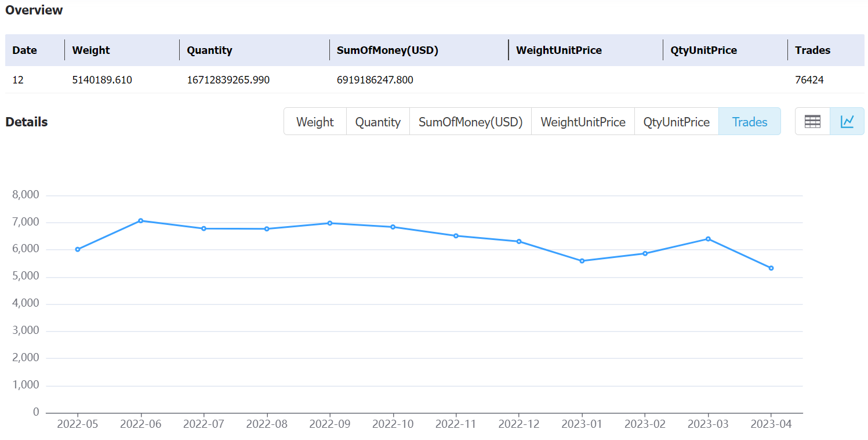Click the 2022-09 data point
Image resolution: width=868 pixels, height=440 pixels.
[330, 223]
